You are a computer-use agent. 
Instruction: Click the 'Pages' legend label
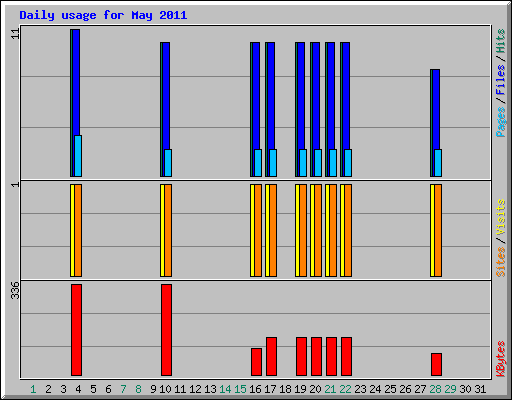click(x=501, y=122)
